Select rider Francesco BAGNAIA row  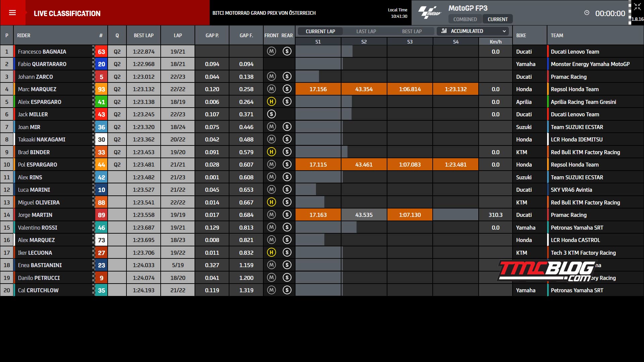[322, 52]
